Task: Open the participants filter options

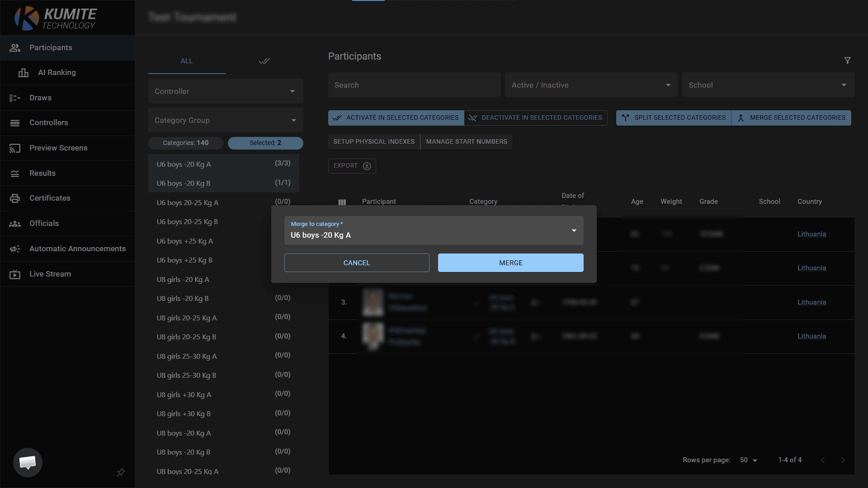Action: click(x=848, y=61)
